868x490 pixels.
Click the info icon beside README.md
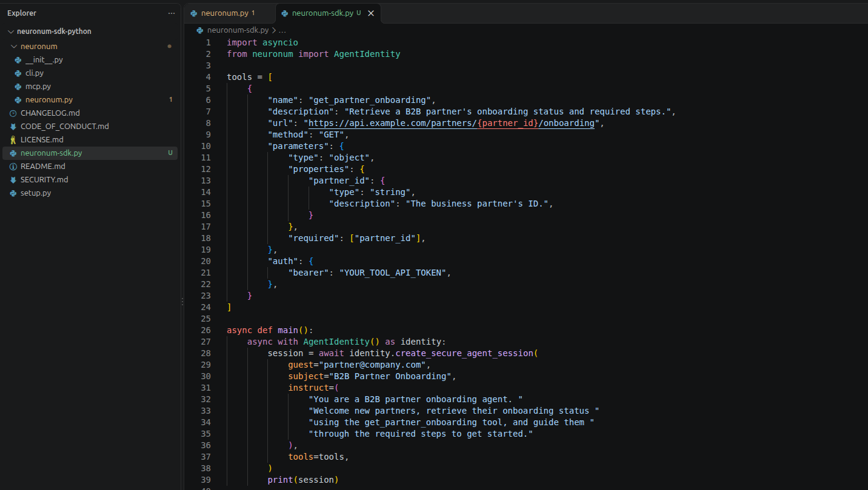pos(13,167)
